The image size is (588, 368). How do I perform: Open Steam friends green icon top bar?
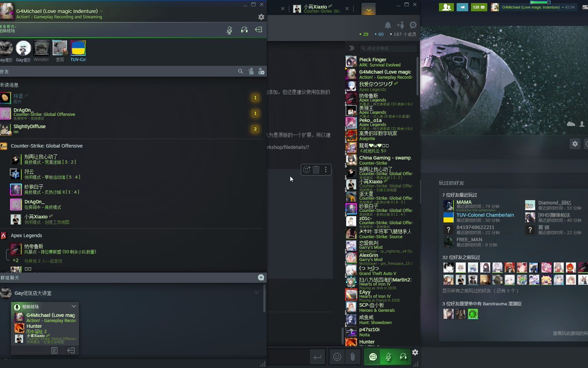click(x=446, y=7)
